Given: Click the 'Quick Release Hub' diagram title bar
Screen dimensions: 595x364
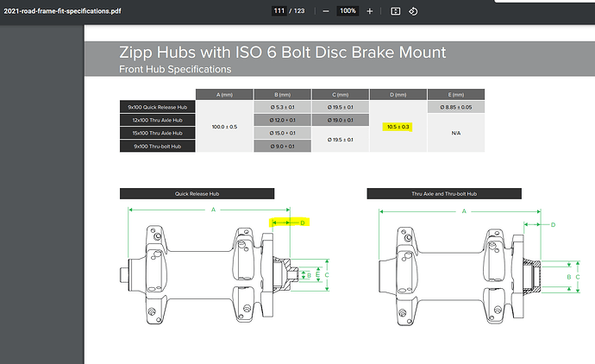Looking at the screenshot, I should [197, 193].
